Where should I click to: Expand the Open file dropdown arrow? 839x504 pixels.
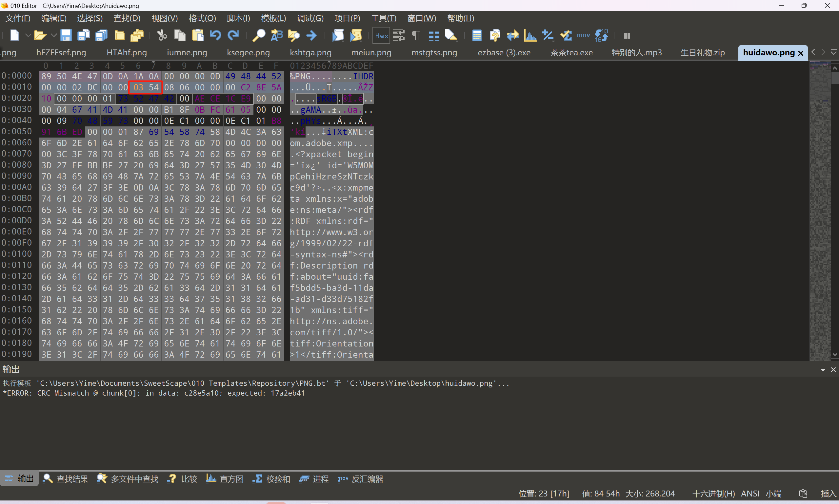tap(53, 35)
